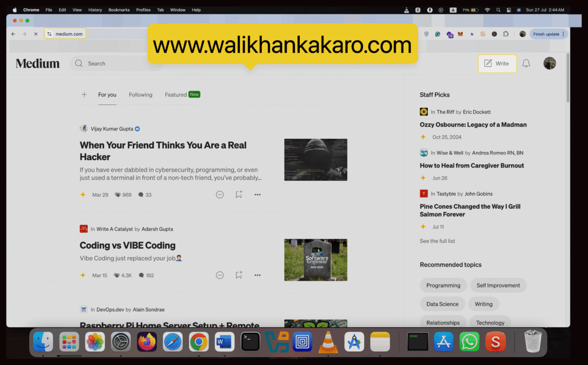Open How to Heal from Caregiver Burnout
588x365 pixels.
tap(472, 165)
